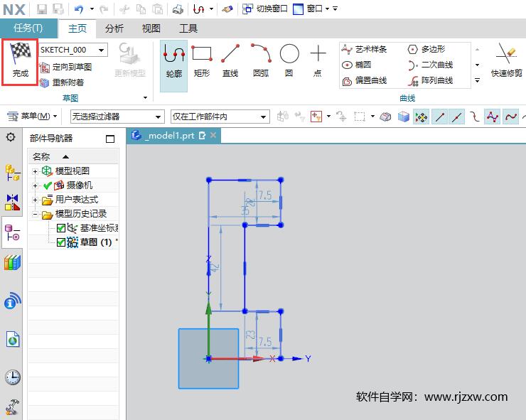Image resolution: width=526 pixels, height=420 pixels.
Task: Select the Rectangle (矩形) tool
Action: point(202,62)
